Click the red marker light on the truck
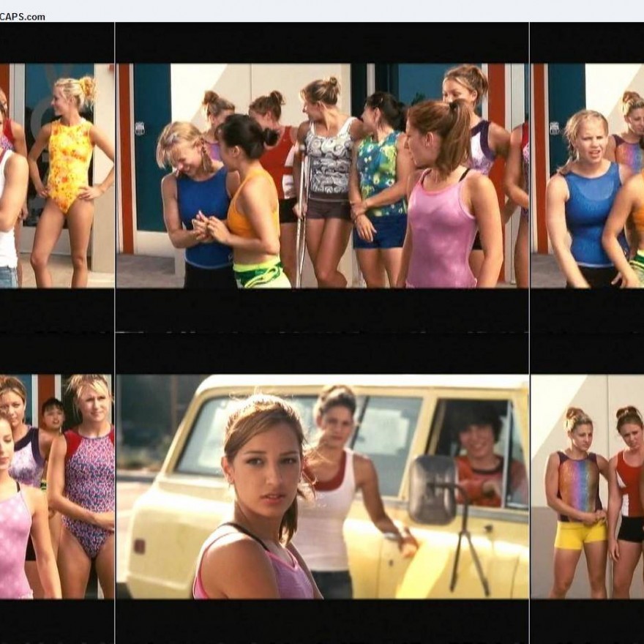644x644 pixels. pyautogui.click(x=138, y=547)
